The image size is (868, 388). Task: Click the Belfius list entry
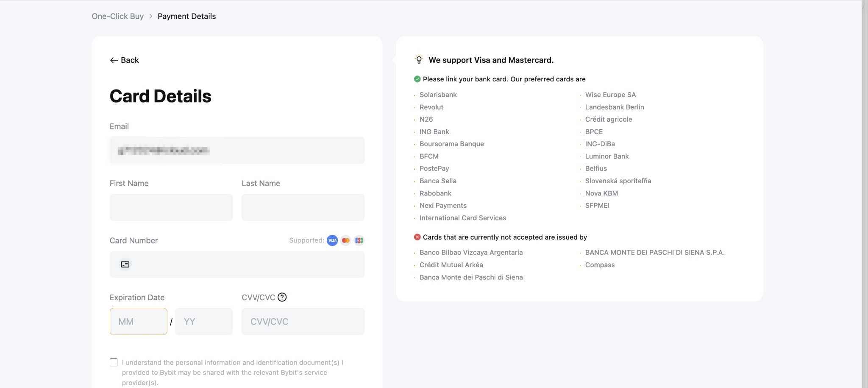596,168
